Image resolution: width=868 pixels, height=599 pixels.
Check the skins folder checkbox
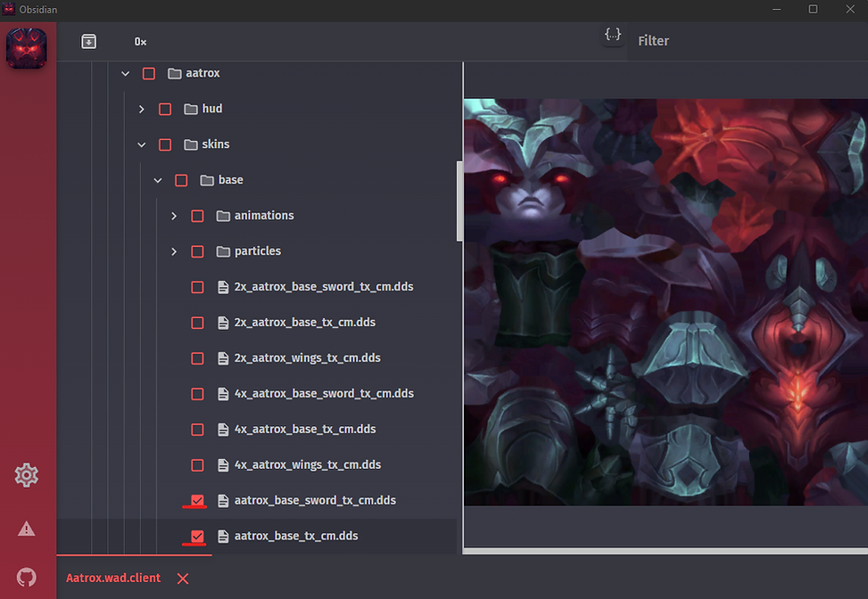[165, 144]
